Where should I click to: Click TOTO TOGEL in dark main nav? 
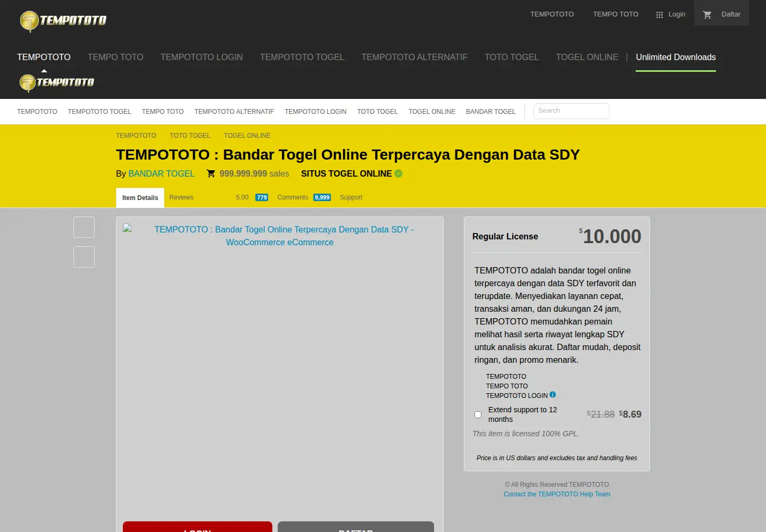[x=512, y=57]
